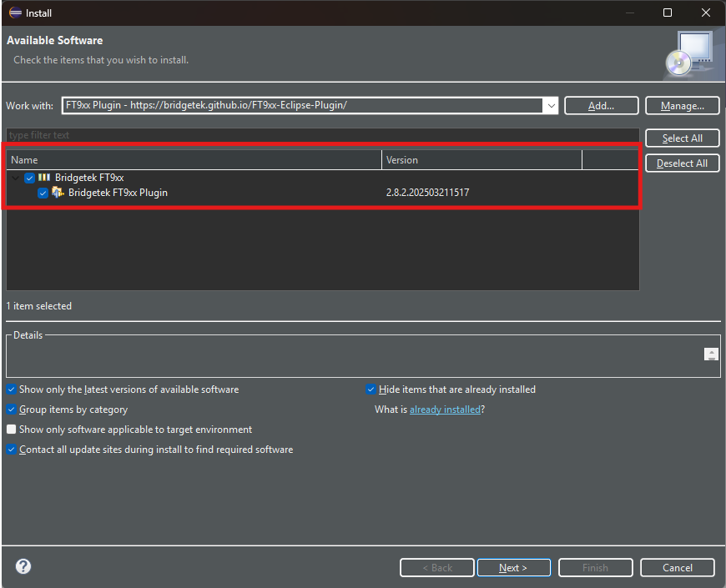Click the Deselect All button
Screen dimensions: 726x588
682,163
